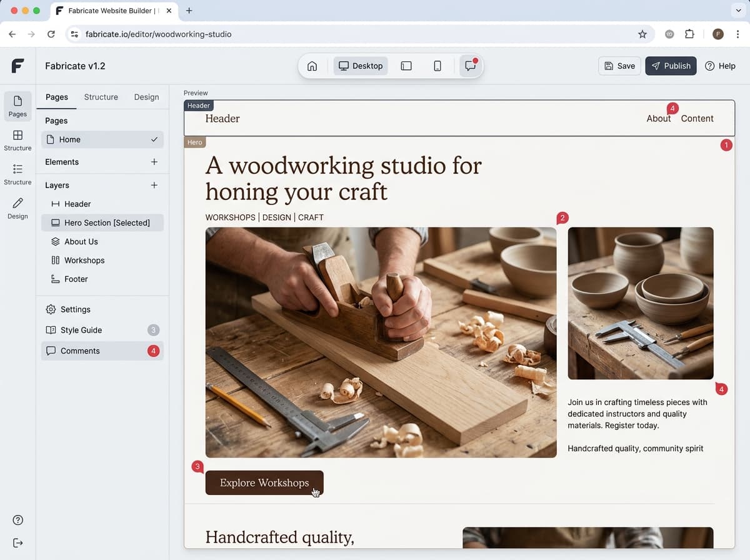The height and width of the screenshot is (560, 750).
Task: Open Design pencil icon in left rail
Action: pyautogui.click(x=17, y=209)
